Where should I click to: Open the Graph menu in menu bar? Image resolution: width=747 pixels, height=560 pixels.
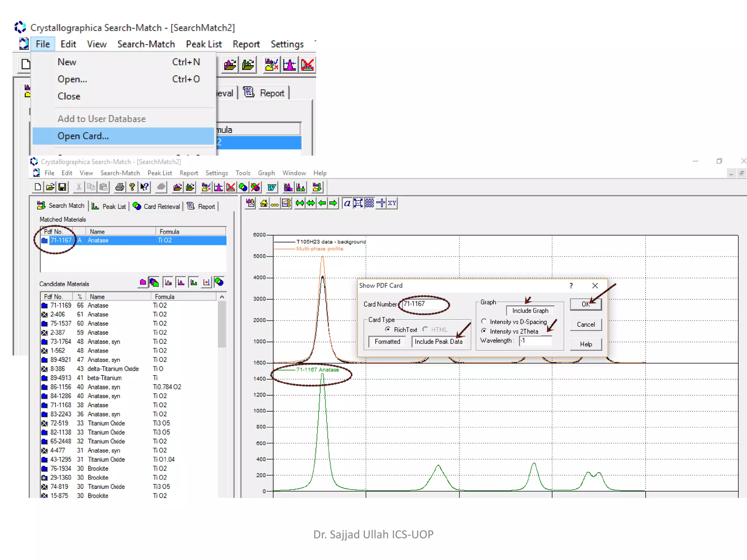tap(266, 173)
